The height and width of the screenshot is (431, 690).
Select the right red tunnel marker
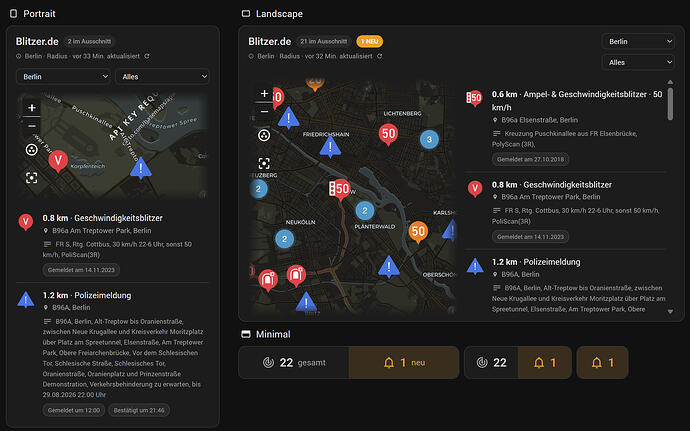pos(296,276)
